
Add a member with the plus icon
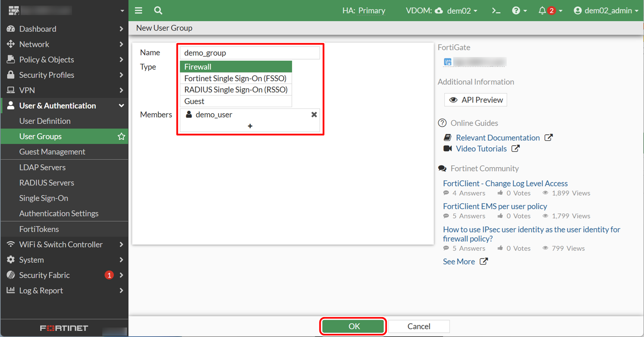(250, 126)
